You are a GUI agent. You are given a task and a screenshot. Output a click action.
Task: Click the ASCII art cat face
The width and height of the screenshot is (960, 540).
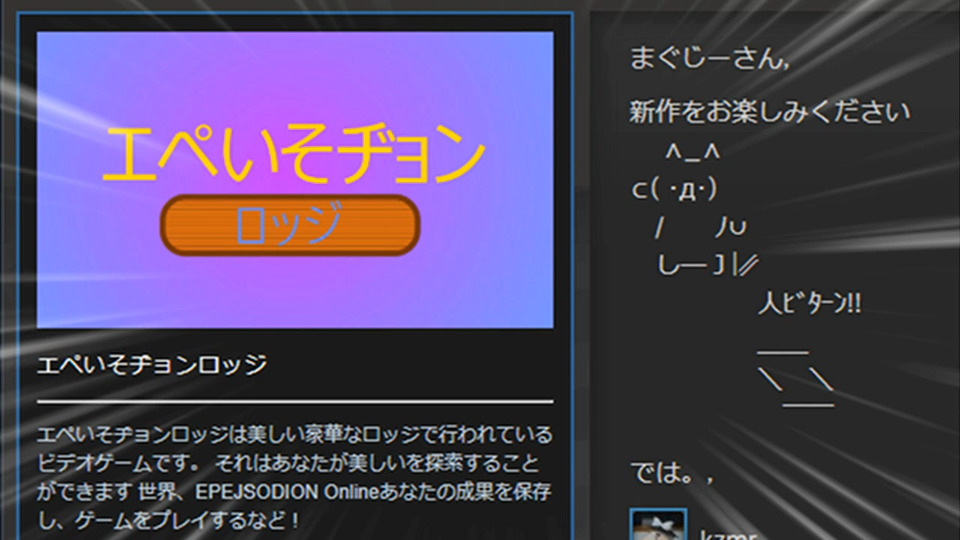point(675,189)
